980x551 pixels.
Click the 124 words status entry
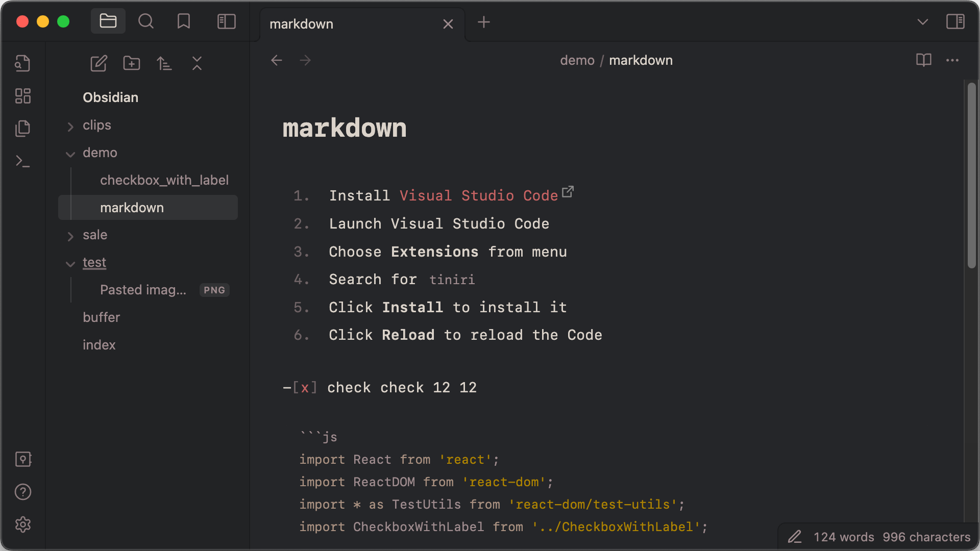click(x=844, y=537)
